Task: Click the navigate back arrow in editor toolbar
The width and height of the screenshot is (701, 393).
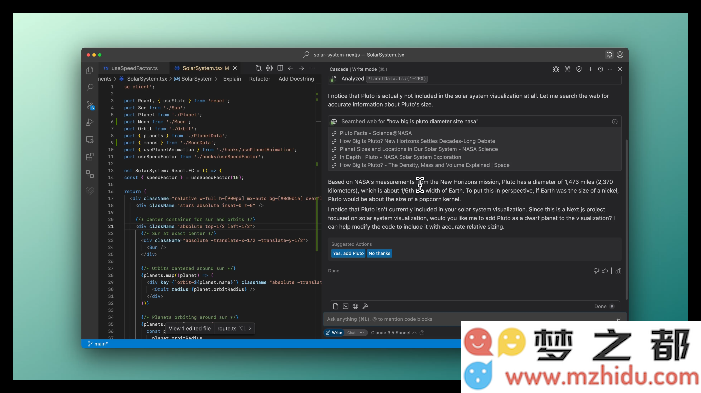Action: tap(291, 68)
